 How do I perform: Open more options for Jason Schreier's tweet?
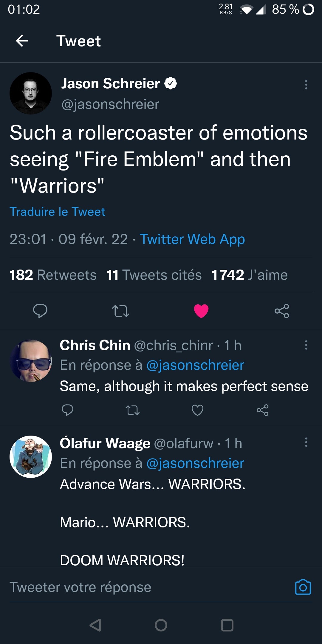(306, 85)
